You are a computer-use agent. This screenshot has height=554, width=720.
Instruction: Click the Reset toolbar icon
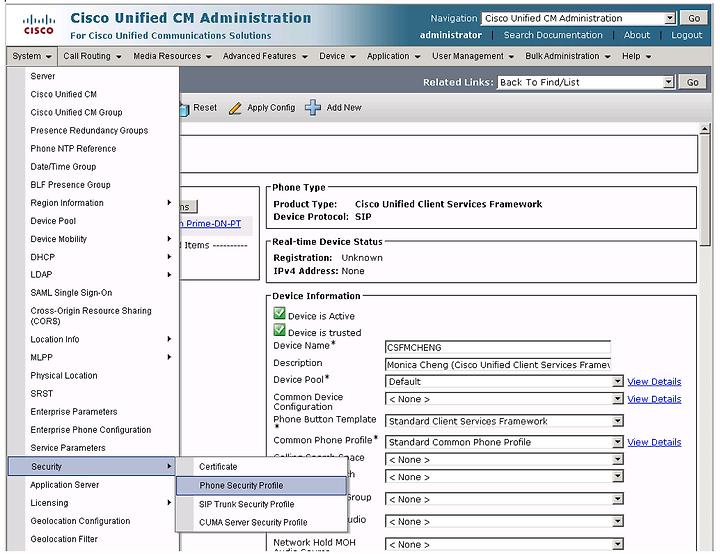[x=184, y=109]
